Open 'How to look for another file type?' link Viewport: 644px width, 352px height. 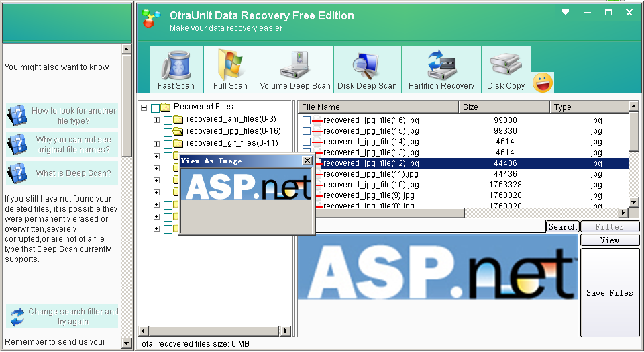(74, 116)
